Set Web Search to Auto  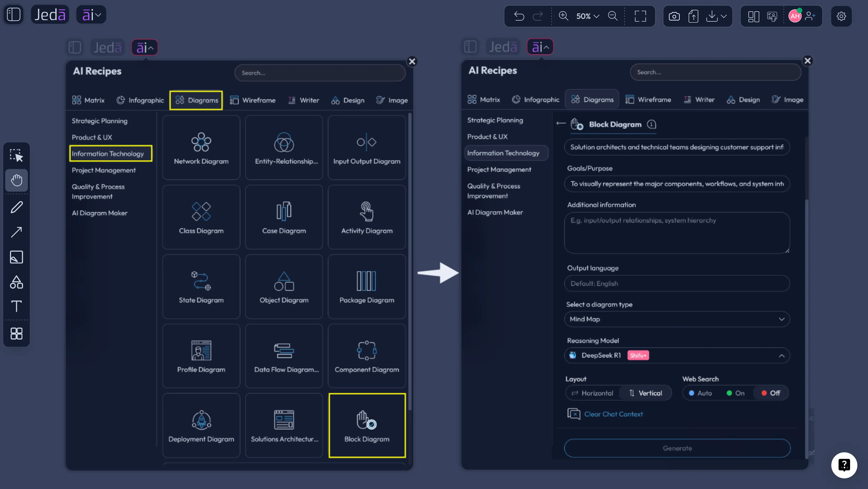point(700,393)
